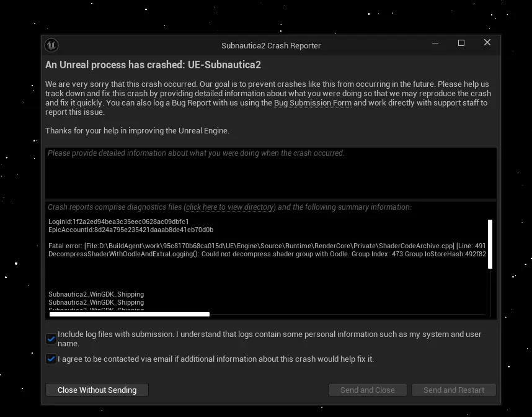This screenshot has height=417, width=532.
Task: Minimize the Crash Reporter window
Action: [435, 43]
